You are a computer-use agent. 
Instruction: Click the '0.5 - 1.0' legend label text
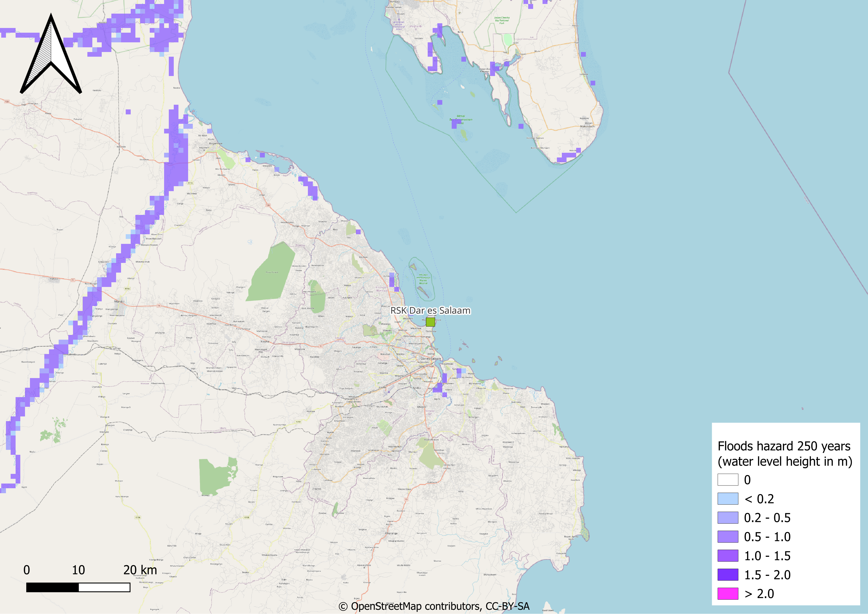tap(768, 537)
